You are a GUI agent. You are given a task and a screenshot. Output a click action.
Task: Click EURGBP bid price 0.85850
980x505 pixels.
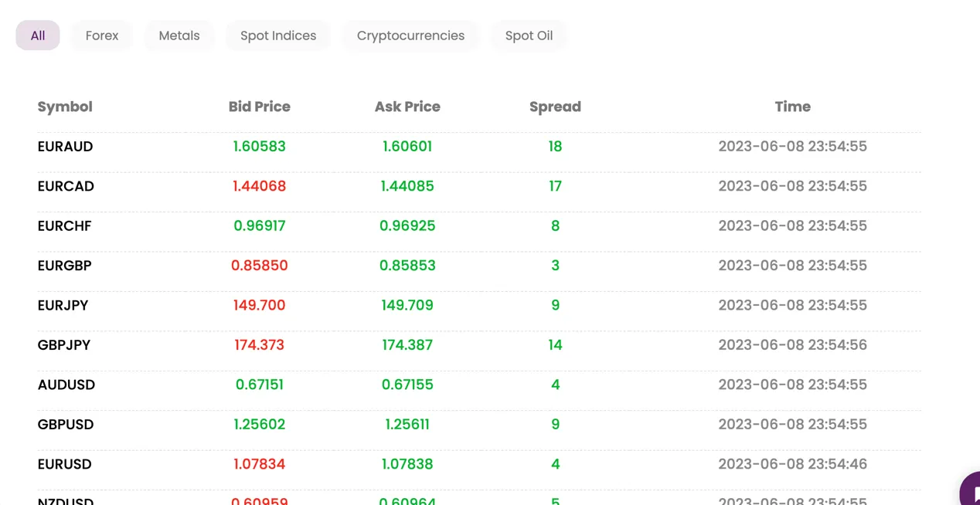coord(260,266)
